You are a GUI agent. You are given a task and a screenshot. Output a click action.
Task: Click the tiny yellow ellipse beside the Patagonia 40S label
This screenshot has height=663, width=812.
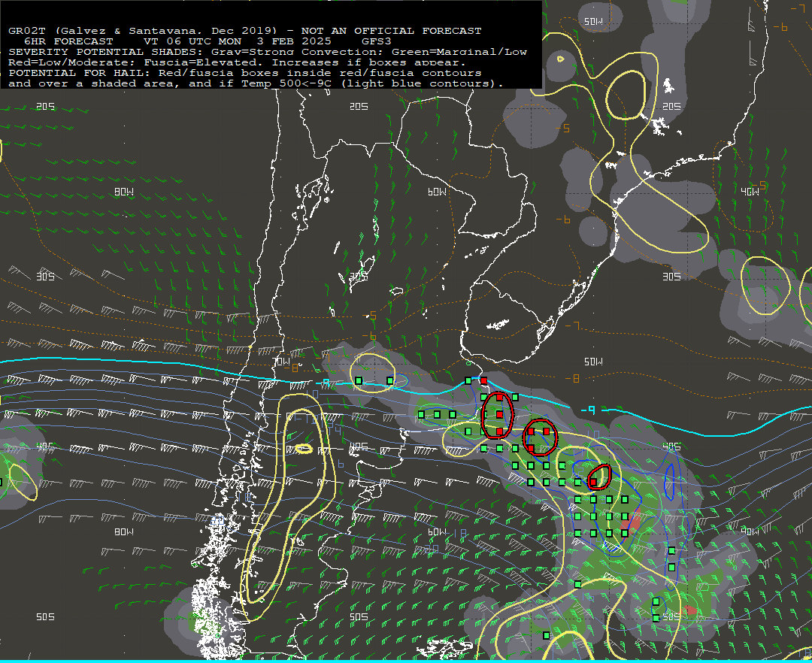pyautogui.click(x=304, y=449)
